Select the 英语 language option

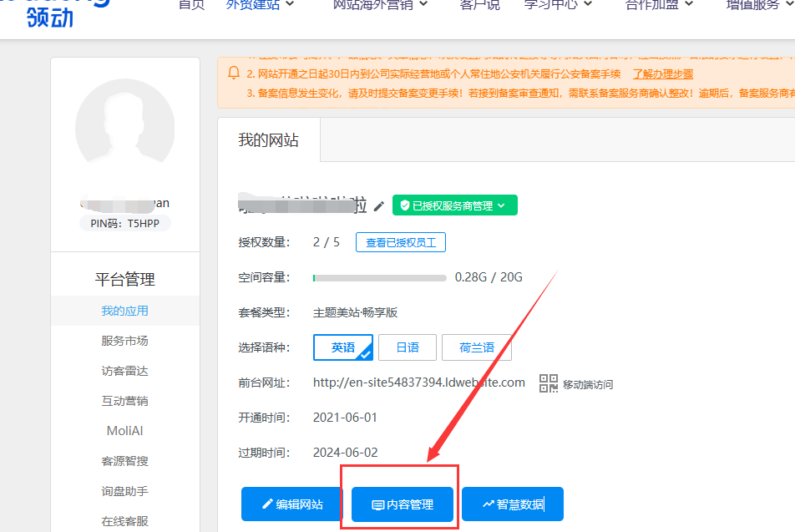point(342,347)
